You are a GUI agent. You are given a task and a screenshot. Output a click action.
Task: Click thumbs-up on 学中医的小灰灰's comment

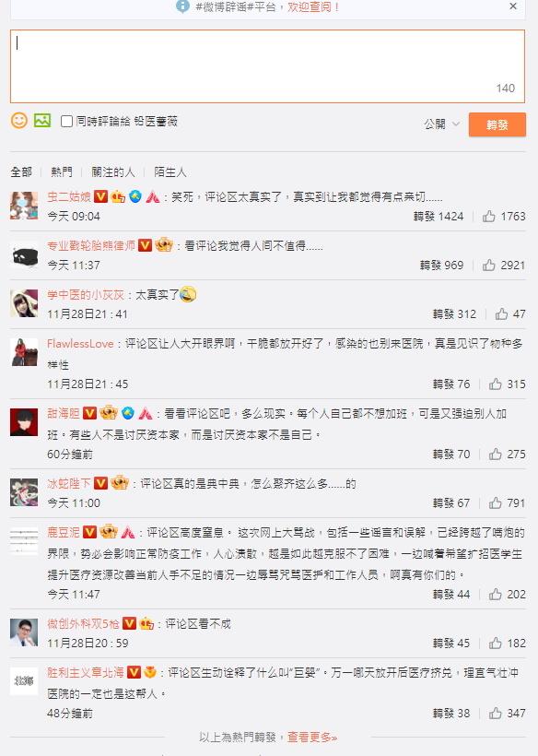(x=501, y=313)
